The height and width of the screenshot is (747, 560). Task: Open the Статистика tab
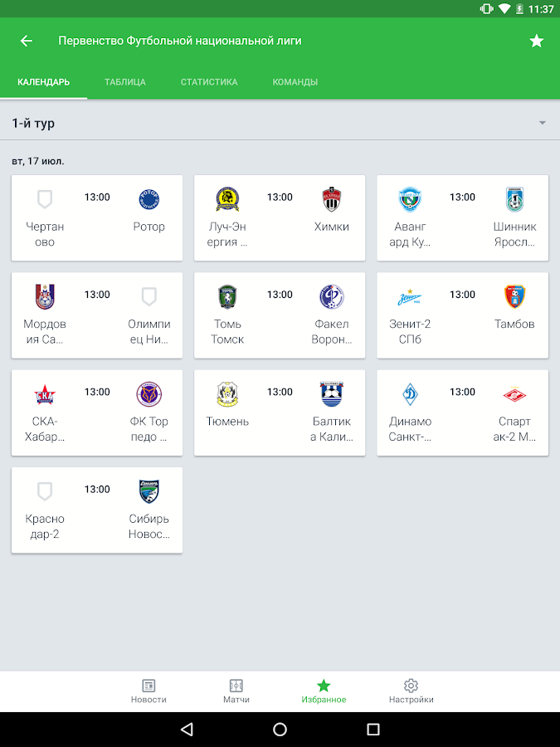tap(209, 82)
